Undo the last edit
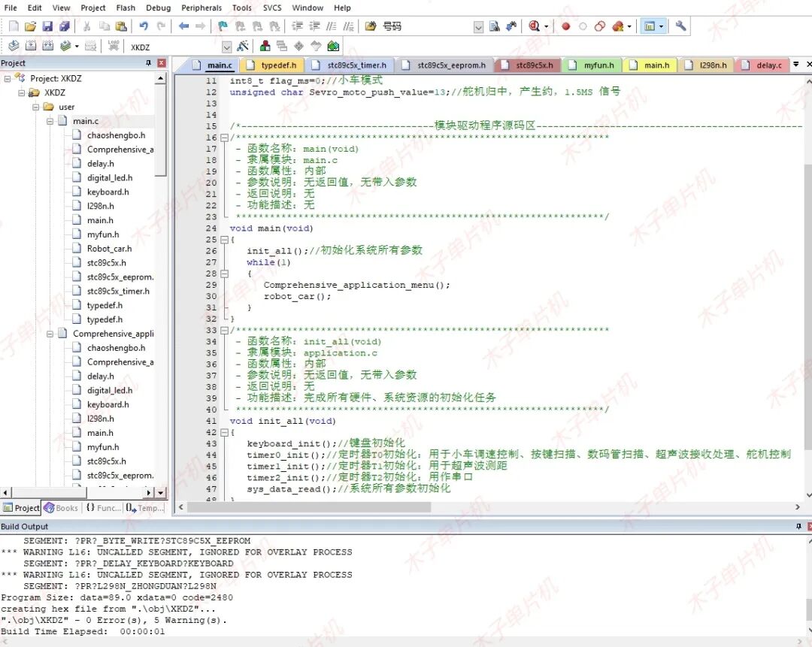812x647 pixels. pyautogui.click(x=144, y=26)
